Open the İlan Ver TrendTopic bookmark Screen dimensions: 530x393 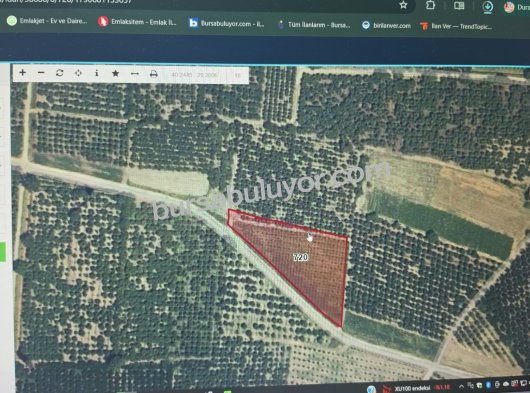[456, 26]
